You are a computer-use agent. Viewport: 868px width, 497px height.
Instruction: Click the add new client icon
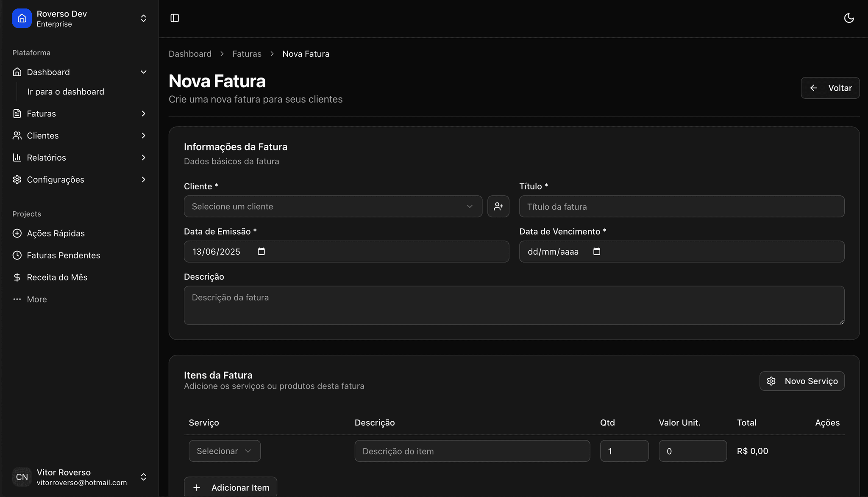(498, 206)
